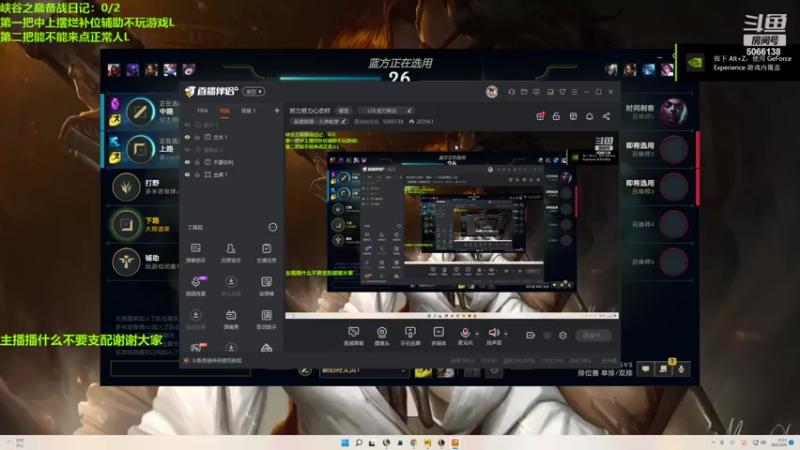Edit the 英雄联盟 category label
The height and width of the screenshot is (450, 800).
[319, 121]
